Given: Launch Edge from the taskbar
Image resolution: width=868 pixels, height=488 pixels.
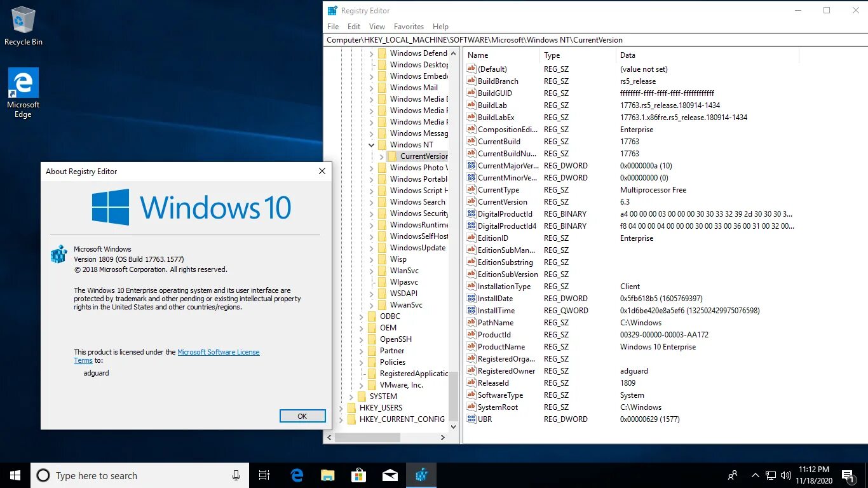Looking at the screenshot, I should point(297,475).
